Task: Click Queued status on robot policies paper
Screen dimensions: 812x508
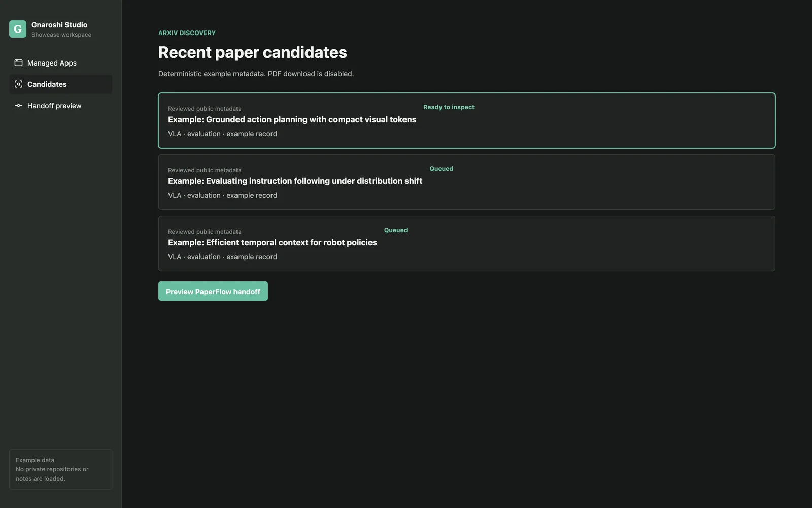Action: pos(396,230)
